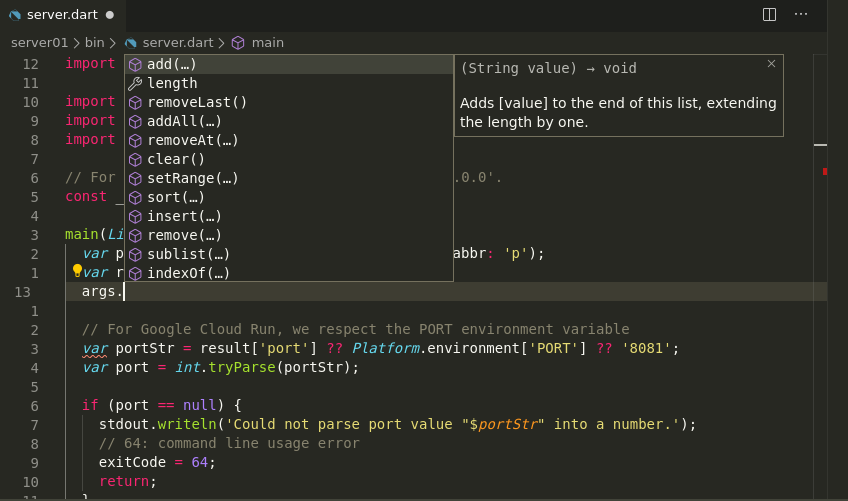This screenshot has width=848, height=501.
Task: Place cursor after args. on line 13
Action: (124, 292)
